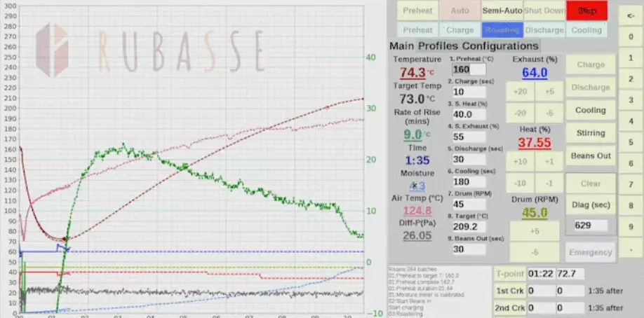Raise Heat by +10
This screenshot has height=318, width=644.
tap(521, 161)
